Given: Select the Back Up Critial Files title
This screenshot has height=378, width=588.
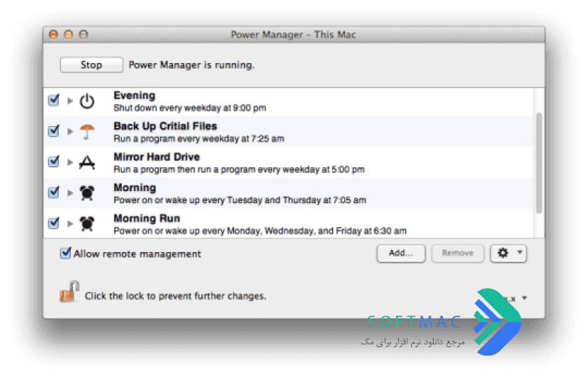Looking at the screenshot, I should click(165, 126).
